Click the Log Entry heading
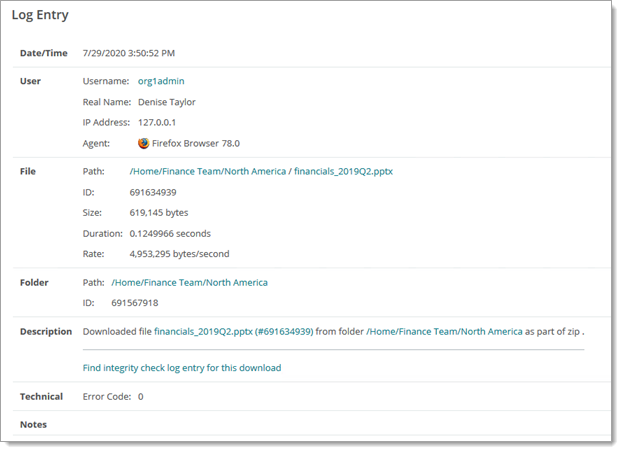 coord(47,16)
